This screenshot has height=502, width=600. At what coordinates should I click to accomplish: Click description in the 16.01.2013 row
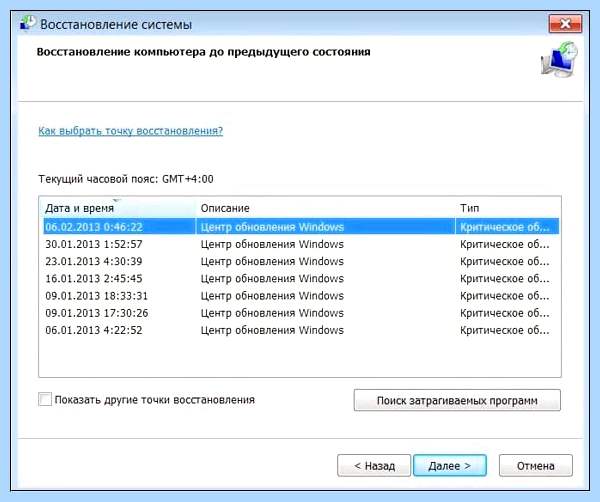pyautogui.click(x=272, y=279)
